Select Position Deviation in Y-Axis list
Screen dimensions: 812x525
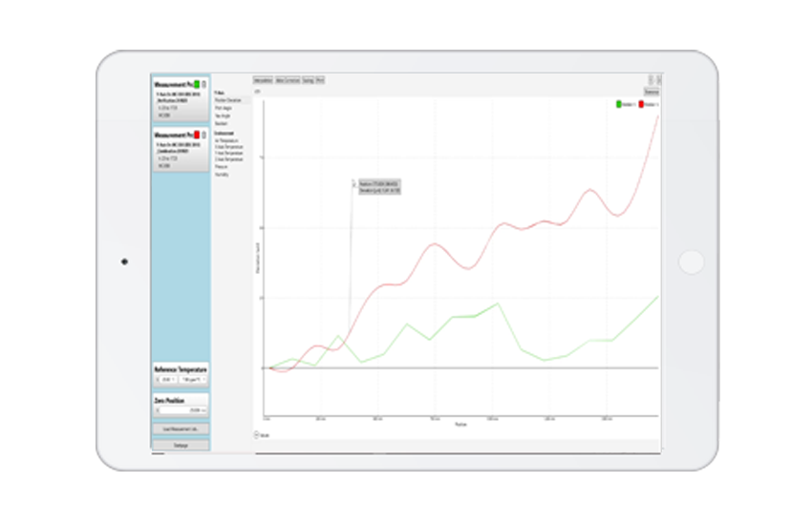227,100
